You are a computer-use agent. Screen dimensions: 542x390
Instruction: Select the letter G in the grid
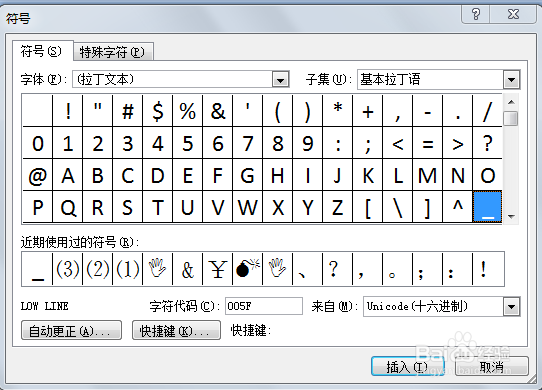click(x=247, y=175)
